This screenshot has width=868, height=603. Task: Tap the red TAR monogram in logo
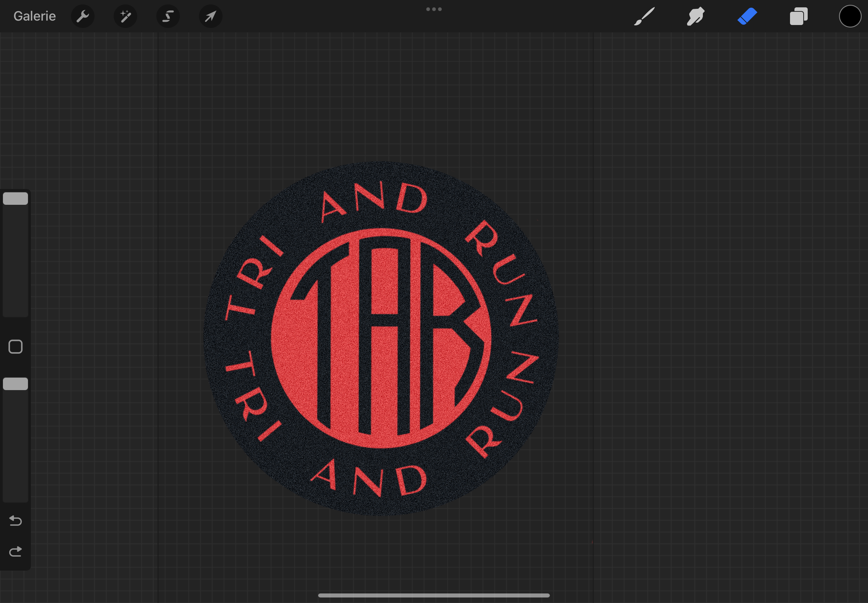click(x=381, y=338)
